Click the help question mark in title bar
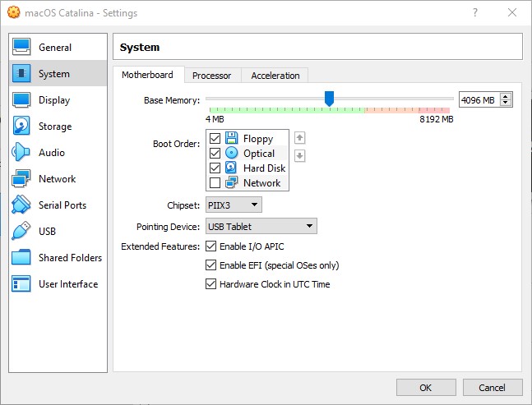Image resolution: width=532 pixels, height=405 pixels. coord(475,12)
